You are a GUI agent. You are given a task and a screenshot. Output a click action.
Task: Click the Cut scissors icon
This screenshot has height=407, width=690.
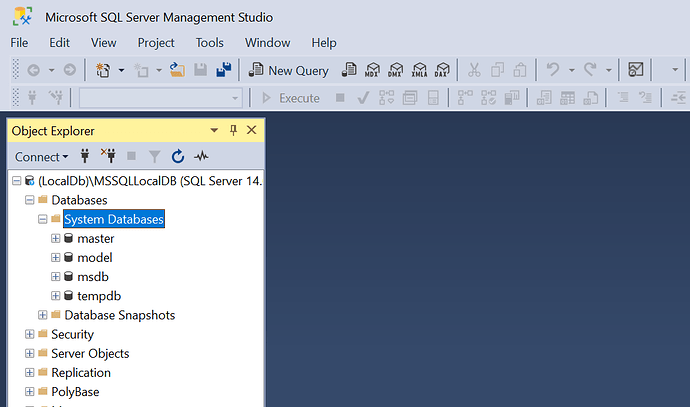click(x=474, y=70)
